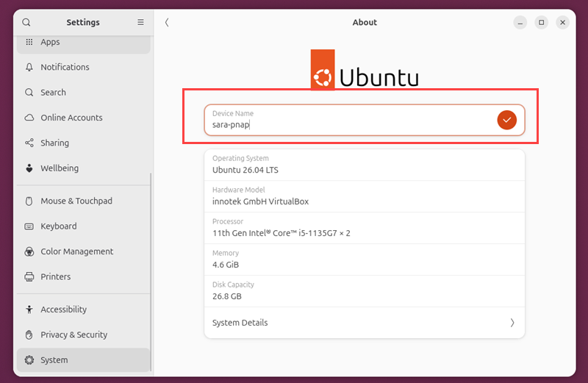Click the Sharing icon

[29, 143]
